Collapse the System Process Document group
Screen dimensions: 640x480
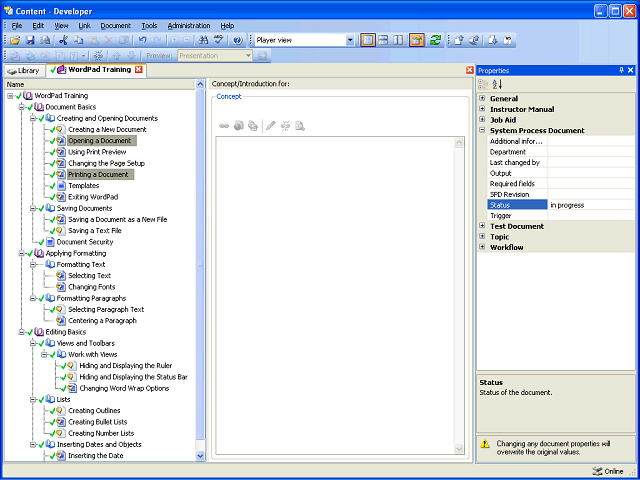coord(482,130)
